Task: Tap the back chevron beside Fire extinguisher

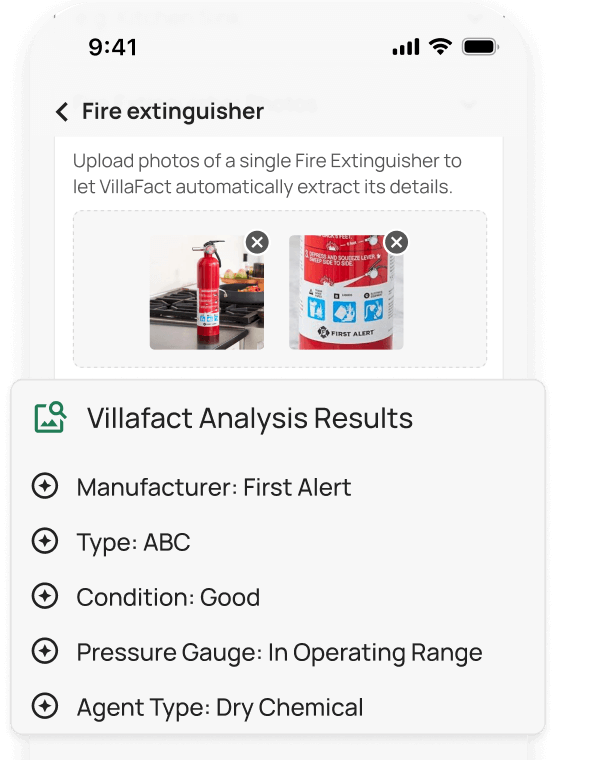Action: 62,112
